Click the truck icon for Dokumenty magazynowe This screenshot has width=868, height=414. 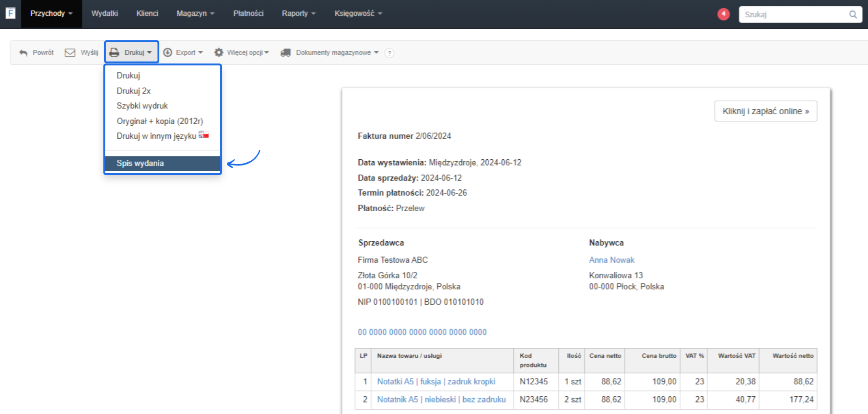285,53
